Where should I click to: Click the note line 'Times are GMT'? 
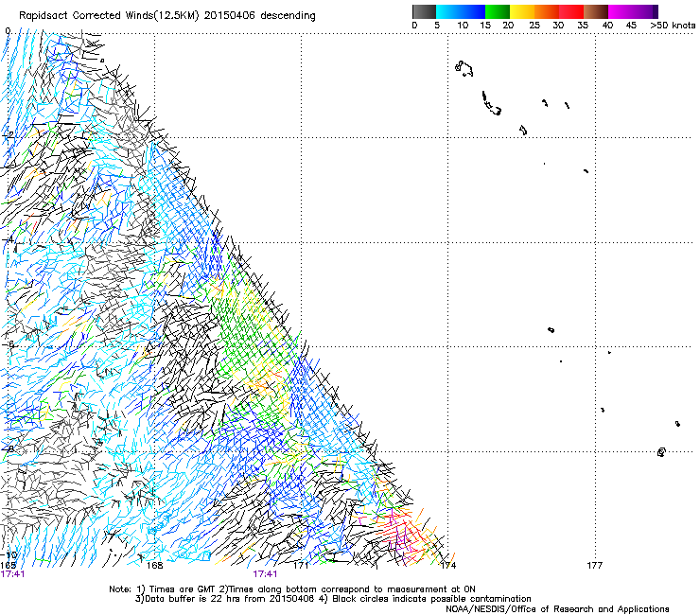tap(292, 589)
